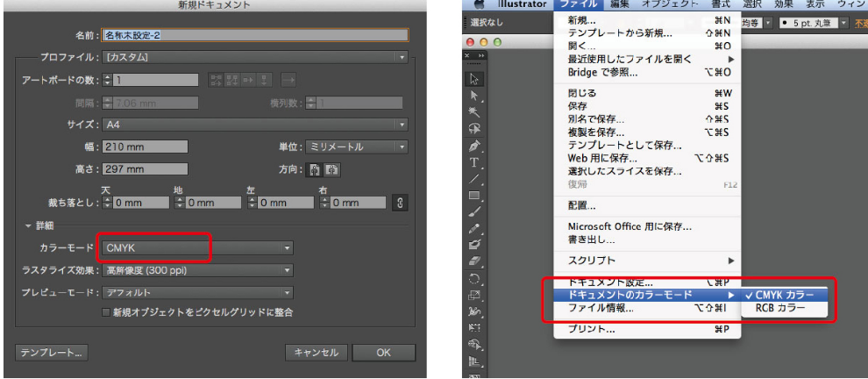Choose Web 用に保存... menu item
The image size is (868, 379).
pyautogui.click(x=648, y=159)
